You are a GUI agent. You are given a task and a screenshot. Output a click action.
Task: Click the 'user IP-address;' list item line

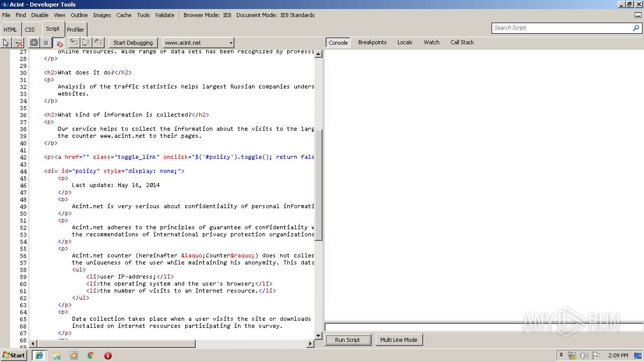pos(130,277)
